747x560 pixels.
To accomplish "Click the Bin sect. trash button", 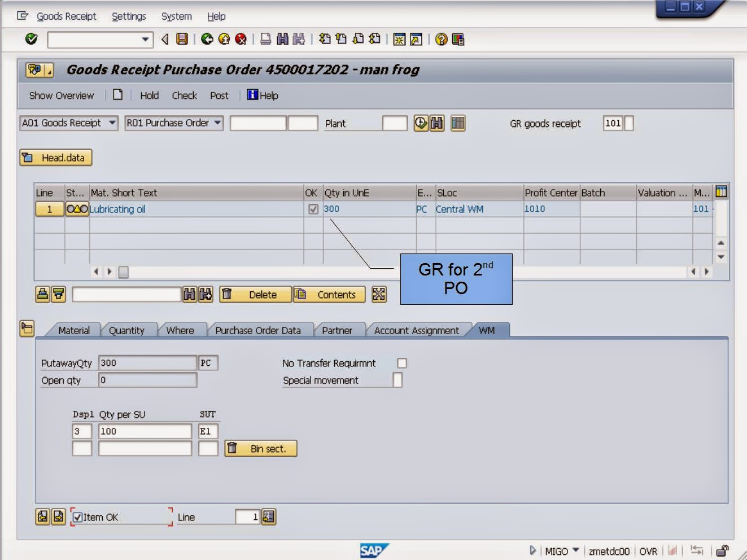I will coord(260,448).
